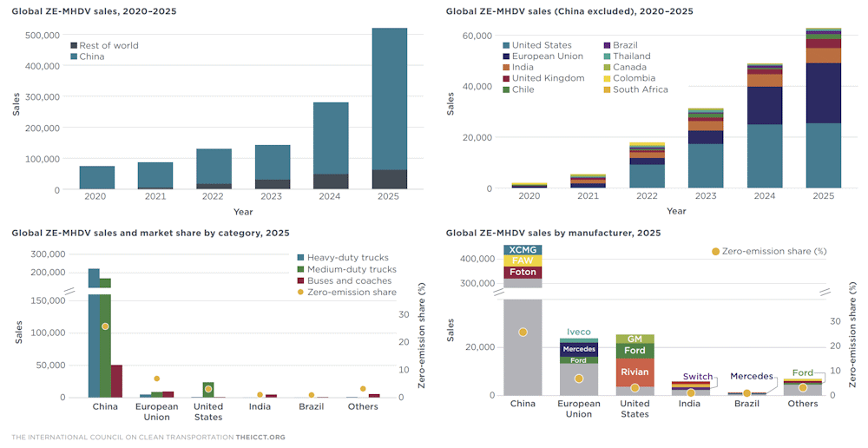Click the Iveco label above European Union bar

point(578,333)
